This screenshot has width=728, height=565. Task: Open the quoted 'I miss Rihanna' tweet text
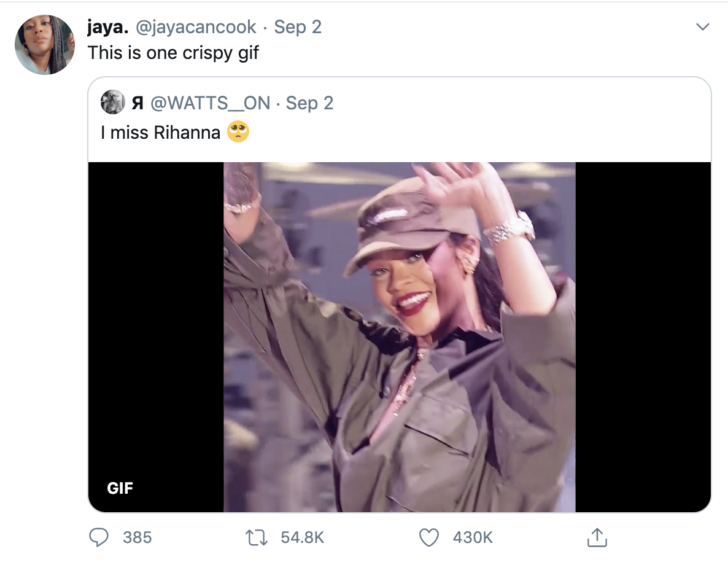(x=160, y=133)
